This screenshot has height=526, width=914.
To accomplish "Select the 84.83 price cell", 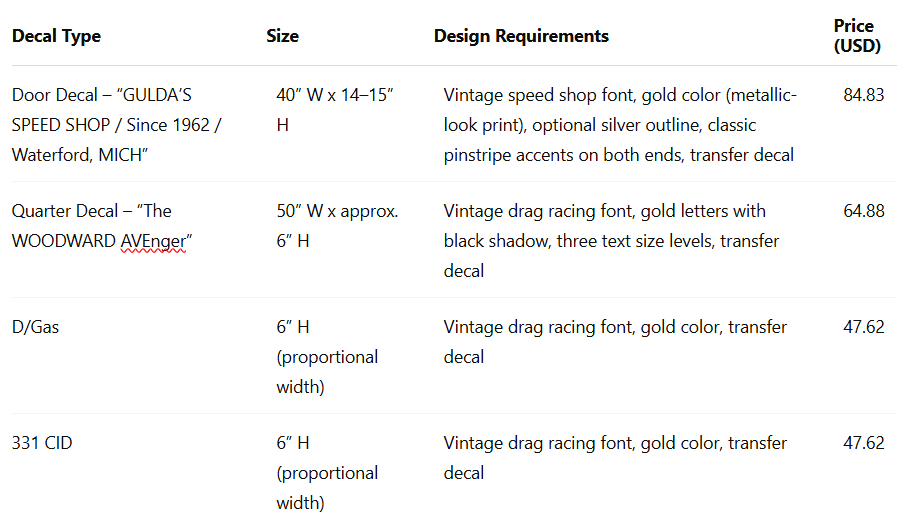I will pos(864,96).
